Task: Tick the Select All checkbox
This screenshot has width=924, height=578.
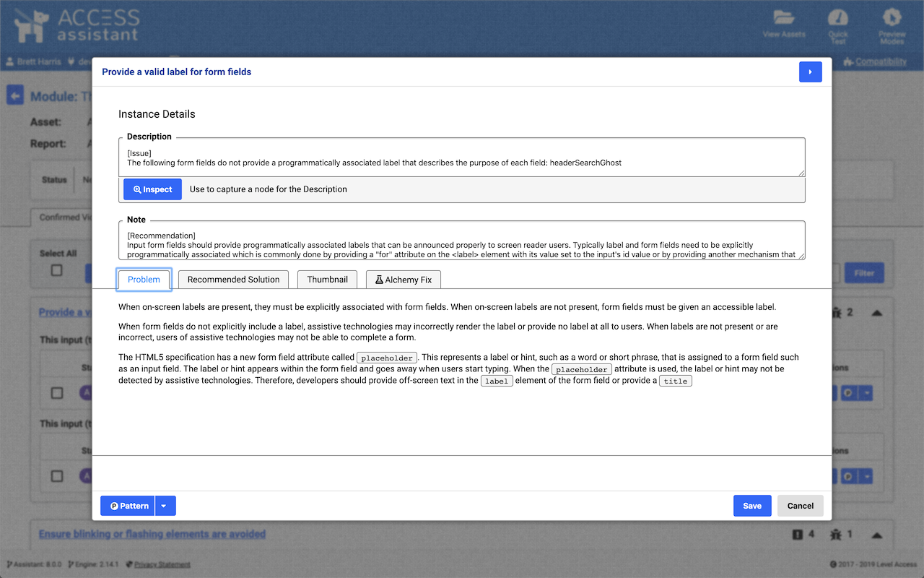Action: click(57, 270)
